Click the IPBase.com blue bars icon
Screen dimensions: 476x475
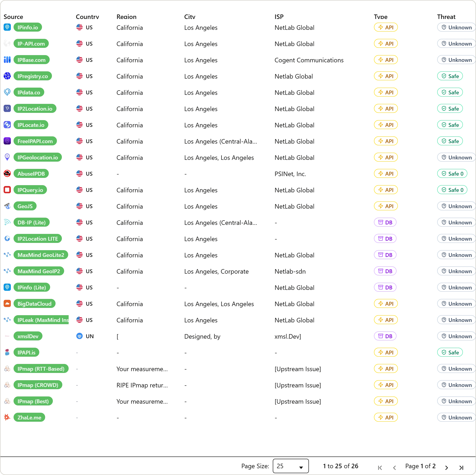(x=7, y=60)
